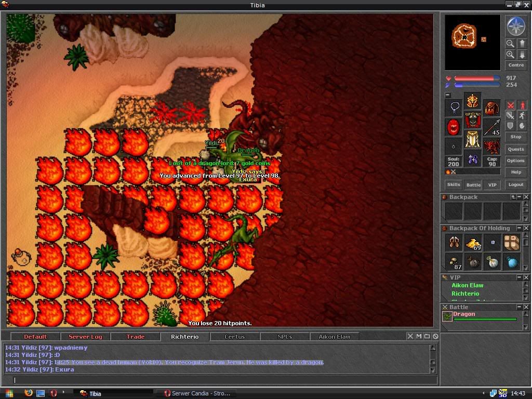
Task: Click the Logout button
Action: click(516, 184)
